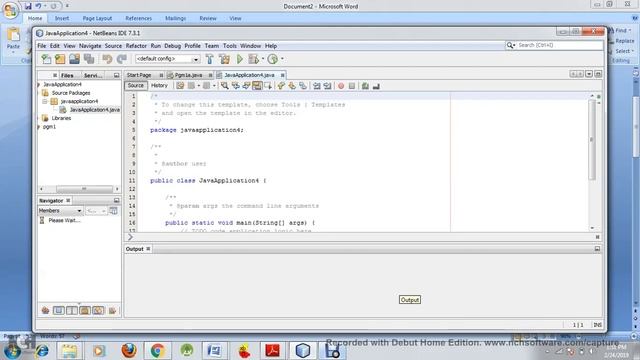Image resolution: width=640 pixels, height=360 pixels.
Task: Run the project with green play icon
Action: (x=240, y=59)
